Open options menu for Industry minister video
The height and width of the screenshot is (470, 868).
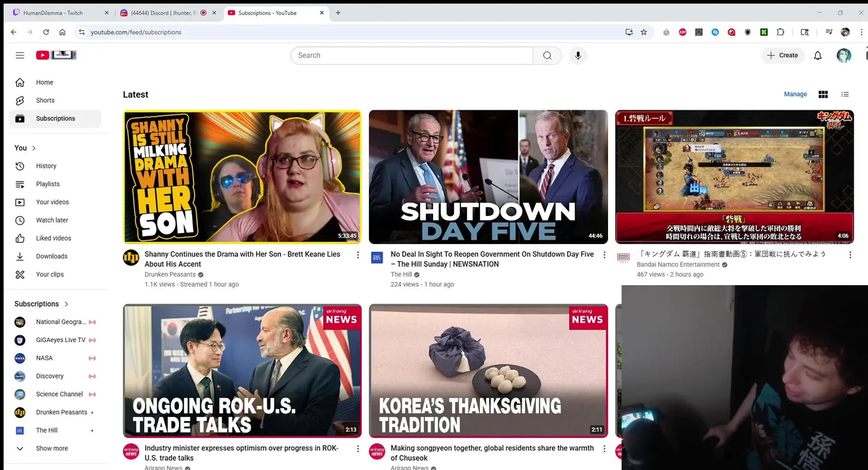(x=358, y=449)
